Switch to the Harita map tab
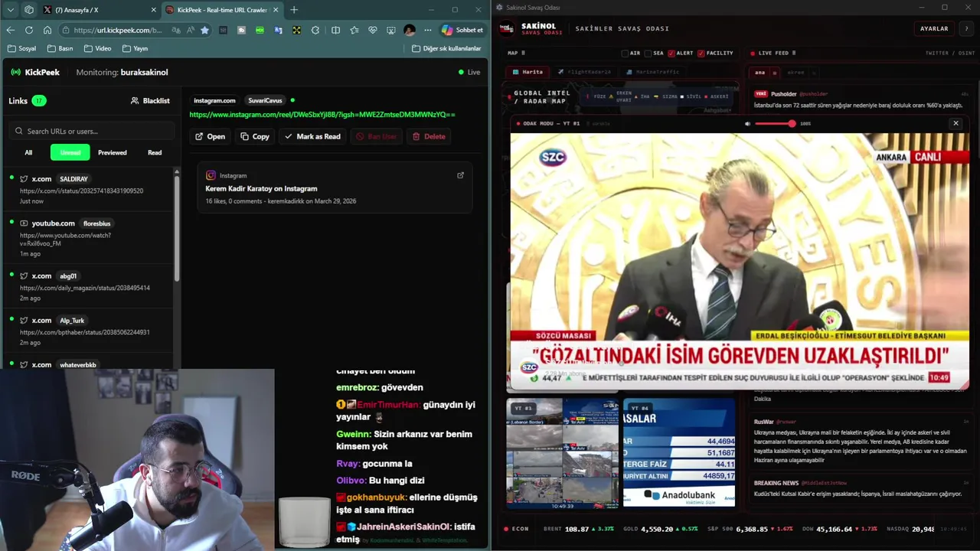The height and width of the screenshot is (551, 980). pyautogui.click(x=527, y=72)
